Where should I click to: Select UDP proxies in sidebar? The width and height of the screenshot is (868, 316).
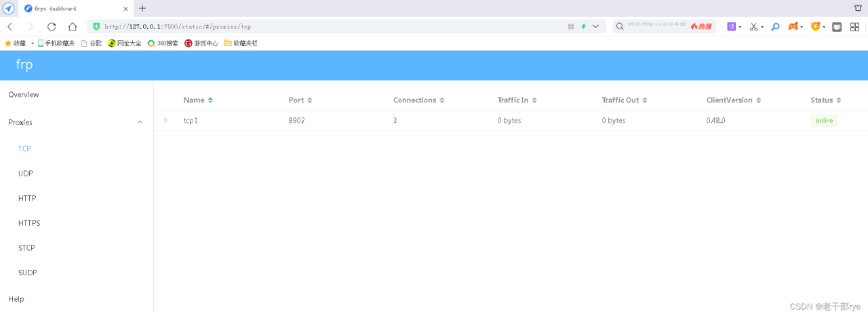[x=77, y=174]
